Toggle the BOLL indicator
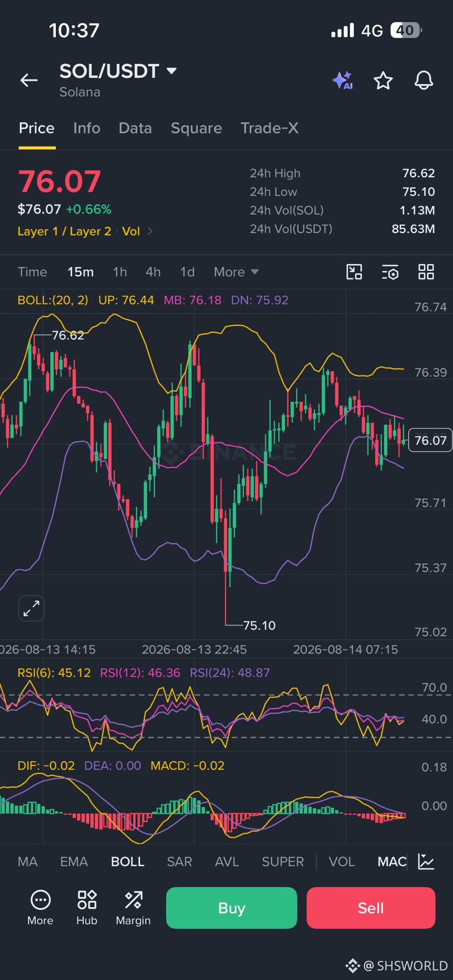 pyautogui.click(x=127, y=862)
